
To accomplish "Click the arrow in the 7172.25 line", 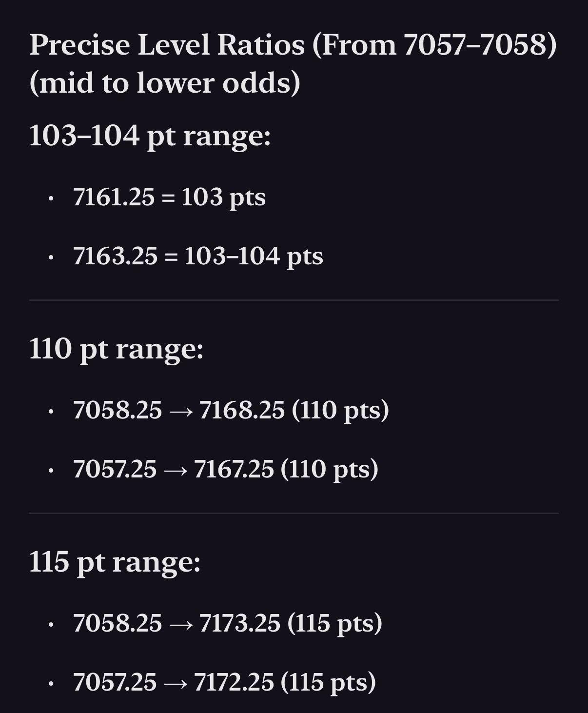I will pos(176,684).
